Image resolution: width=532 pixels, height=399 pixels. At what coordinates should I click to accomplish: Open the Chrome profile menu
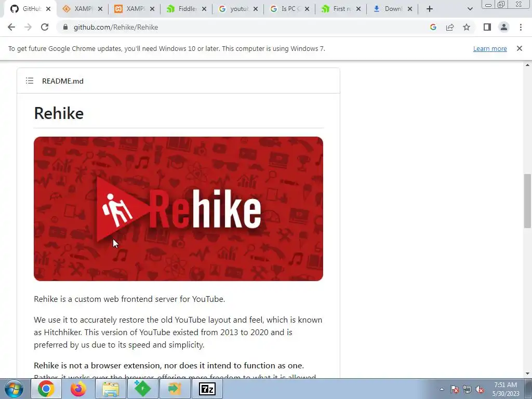(x=504, y=27)
